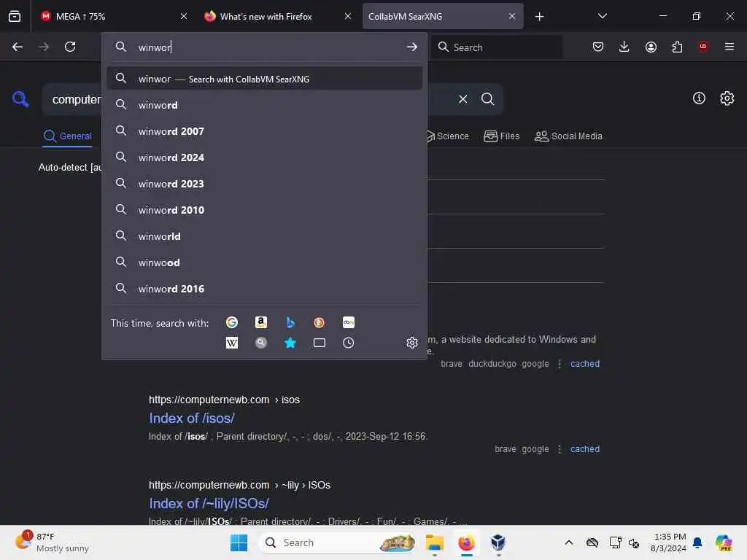Search history via the clock icon
Screen dimensions: 747x560
pyautogui.click(x=349, y=343)
